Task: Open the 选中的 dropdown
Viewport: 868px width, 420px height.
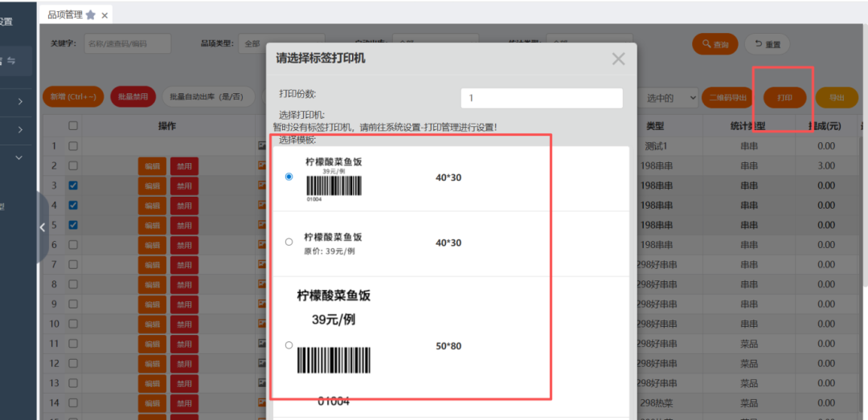Action: (x=668, y=98)
